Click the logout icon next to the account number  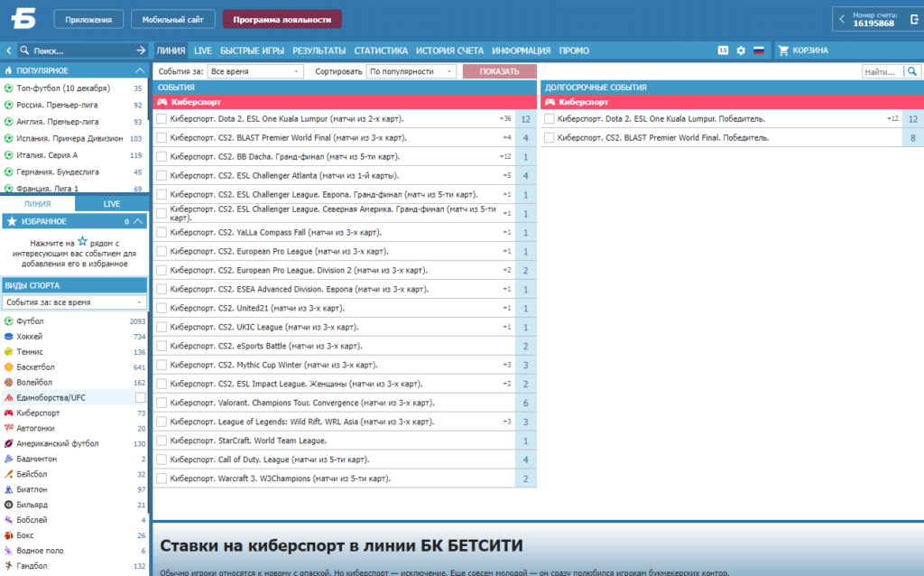[914, 20]
